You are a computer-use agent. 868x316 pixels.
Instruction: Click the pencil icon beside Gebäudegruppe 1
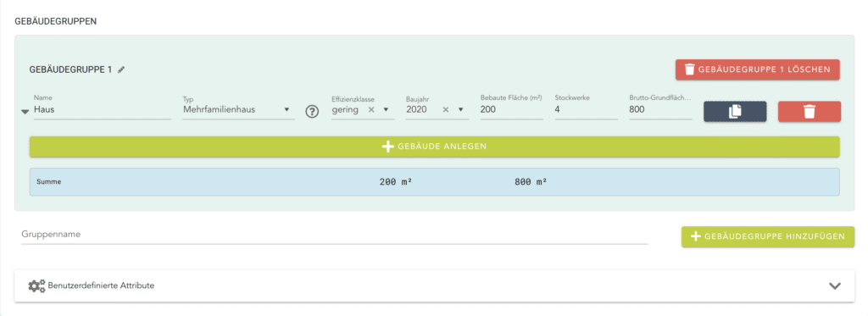click(x=121, y=69)
